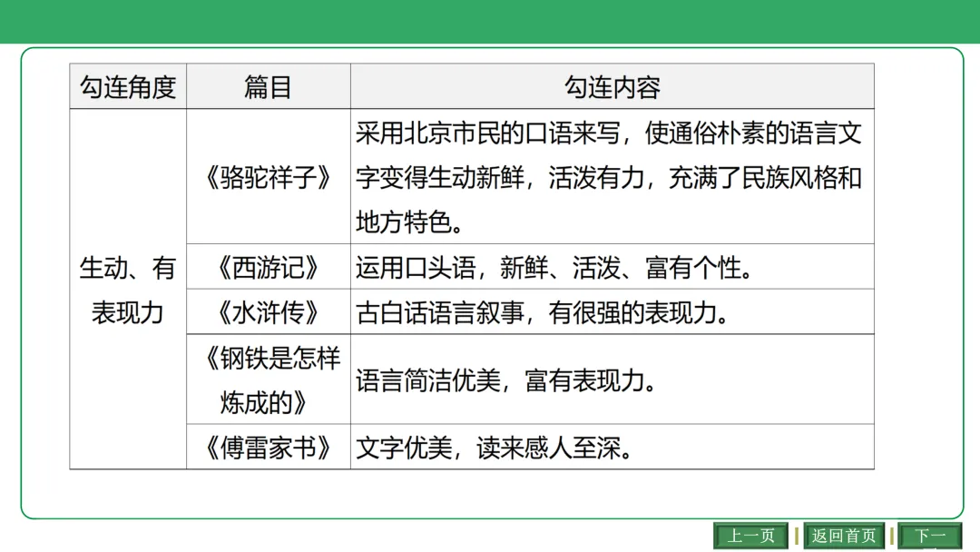980x552 pixels.
Task: Click the 《钢铁是怎样炼成的》 title cell
Action: (x=268, y=379)
